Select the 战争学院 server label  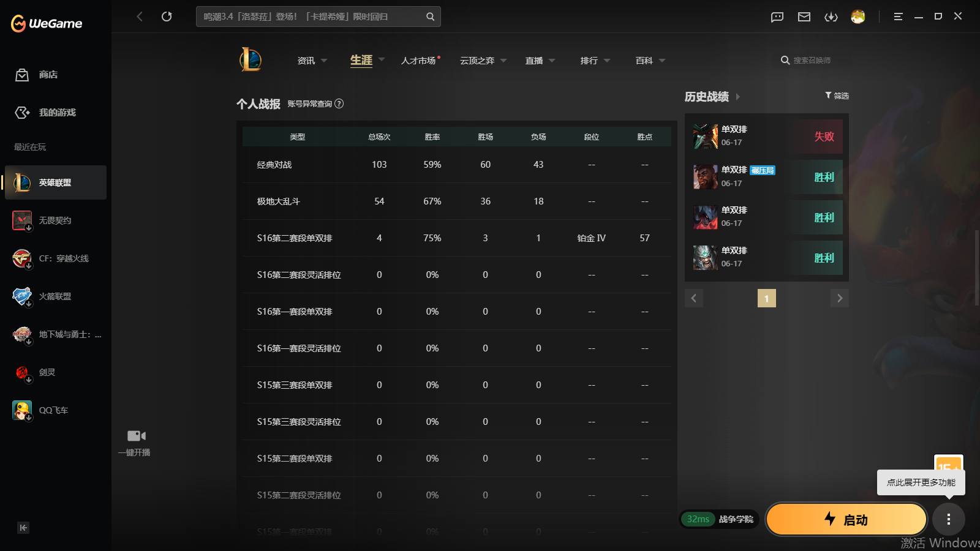click(736, 519)
